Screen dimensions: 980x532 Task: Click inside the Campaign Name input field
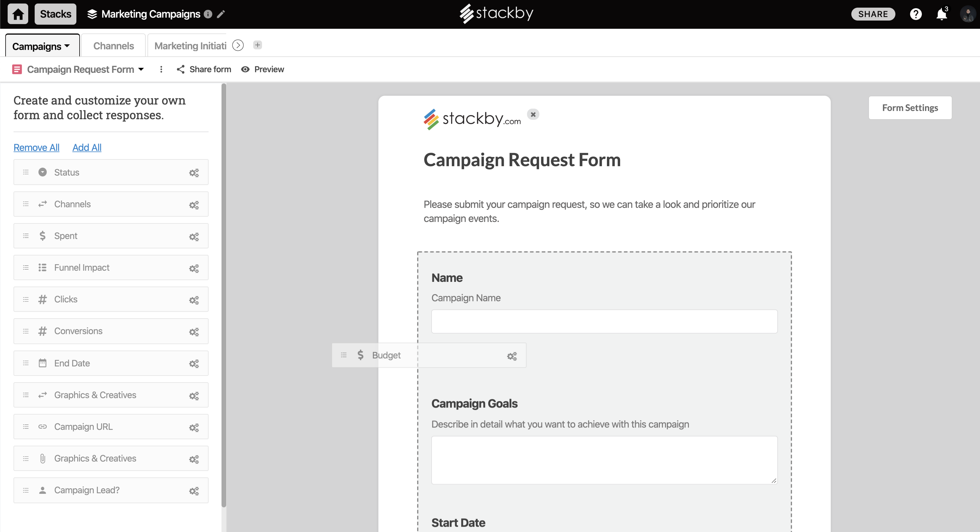pyautogui.click(x=604, y=321)
